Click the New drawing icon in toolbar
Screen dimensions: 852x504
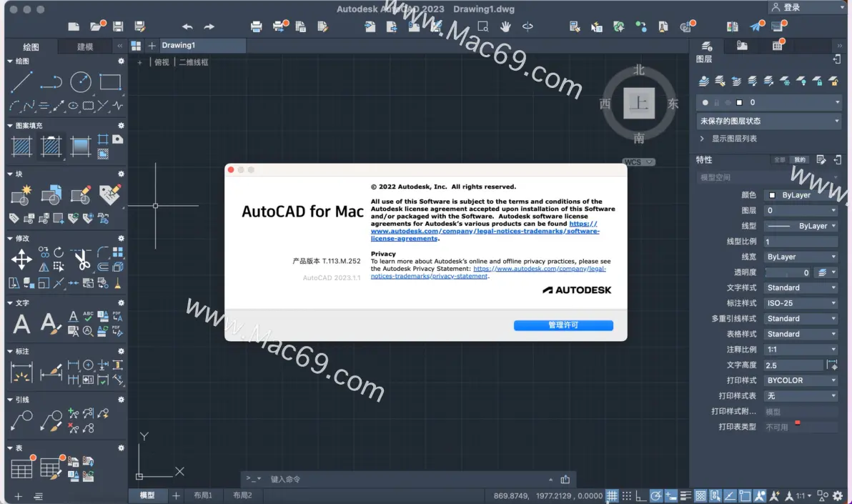74,26
